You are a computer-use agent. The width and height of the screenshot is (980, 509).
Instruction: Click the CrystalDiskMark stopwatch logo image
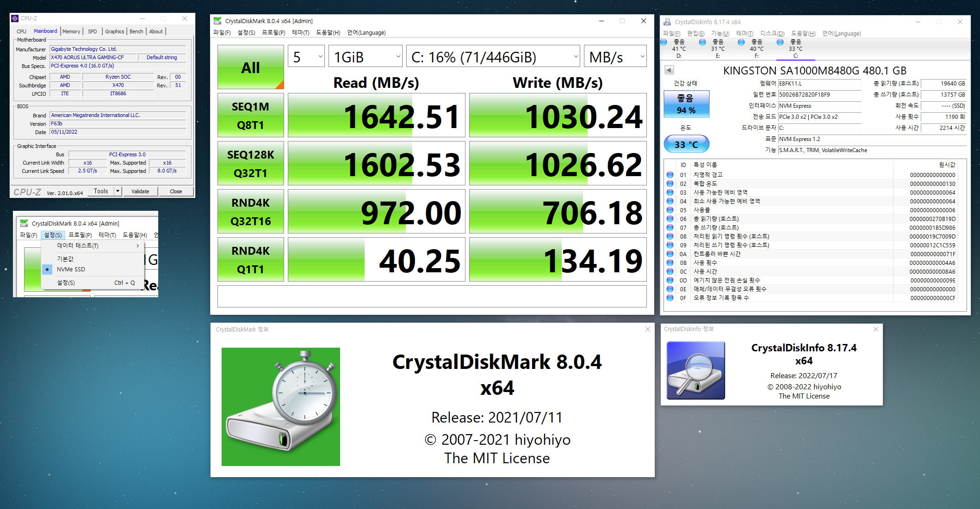[x=281, y=407]
